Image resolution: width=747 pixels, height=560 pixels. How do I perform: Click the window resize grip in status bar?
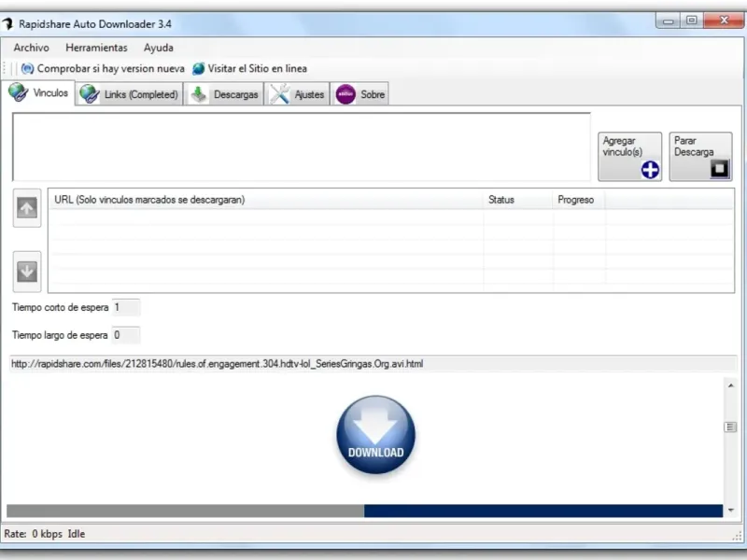click(737, 536)
